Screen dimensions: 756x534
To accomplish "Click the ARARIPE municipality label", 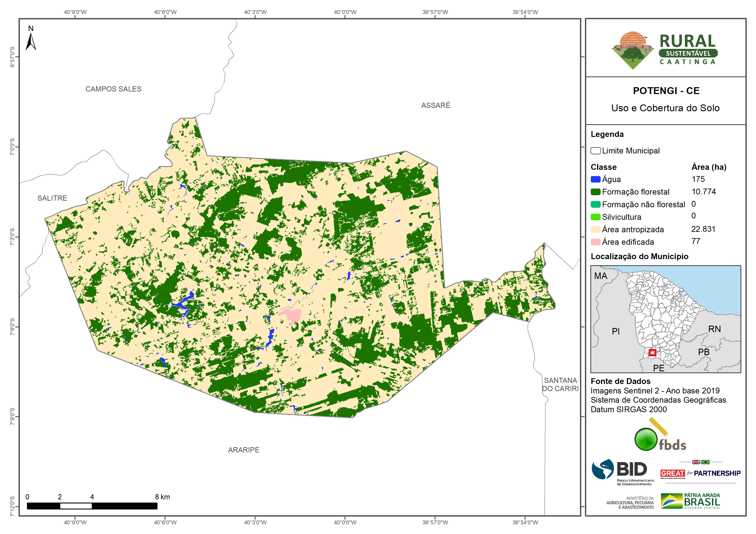I will 244,450.
